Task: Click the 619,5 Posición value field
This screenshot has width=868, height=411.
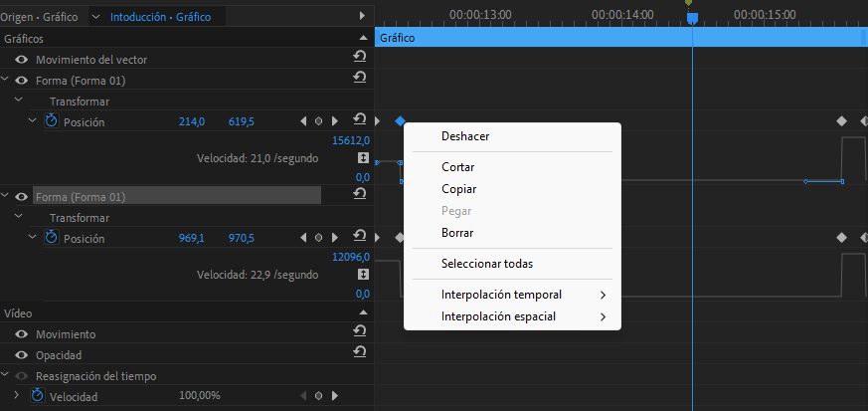Action: point(242,121)
